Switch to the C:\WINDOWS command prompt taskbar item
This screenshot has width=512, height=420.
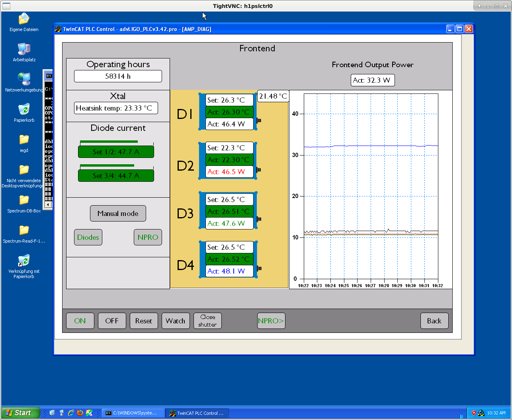[x=133, y=413]
